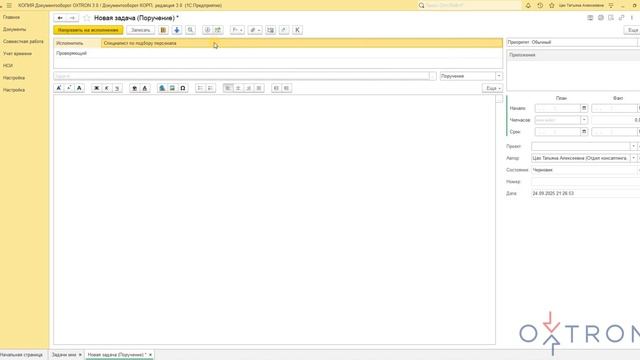Viewport: 640px width, 360px height.
Task: Decrease indent in editor toolbar
Action: pos(287,88)
